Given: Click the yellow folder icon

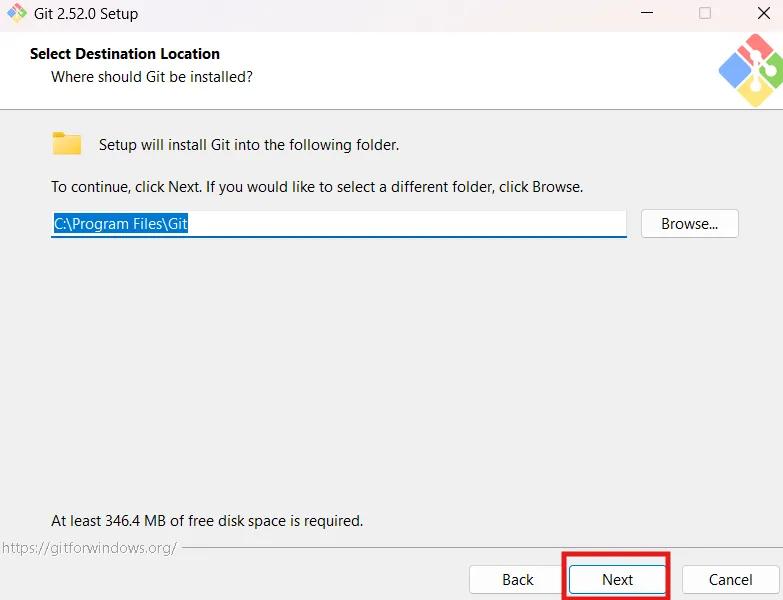Looking at the screenshot, I should (x=67, y=144).
